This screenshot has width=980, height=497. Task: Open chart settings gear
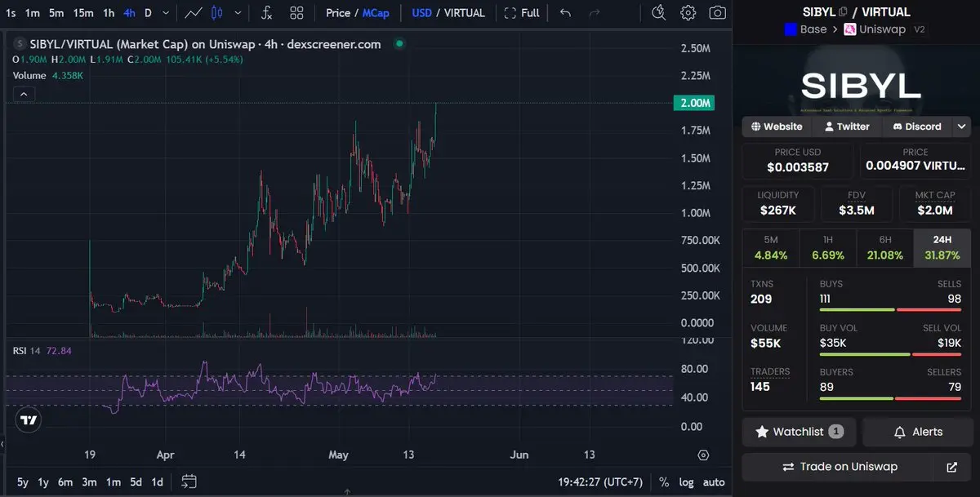688,13
